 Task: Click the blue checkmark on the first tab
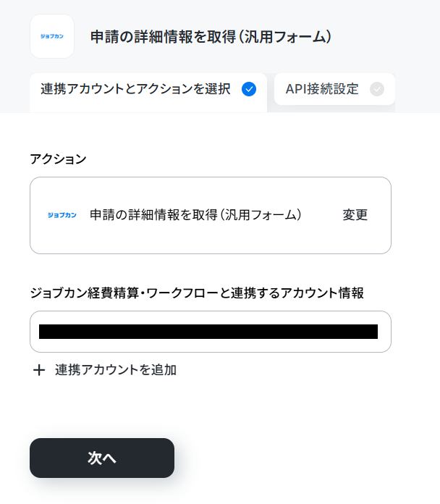tap(249, 89)
